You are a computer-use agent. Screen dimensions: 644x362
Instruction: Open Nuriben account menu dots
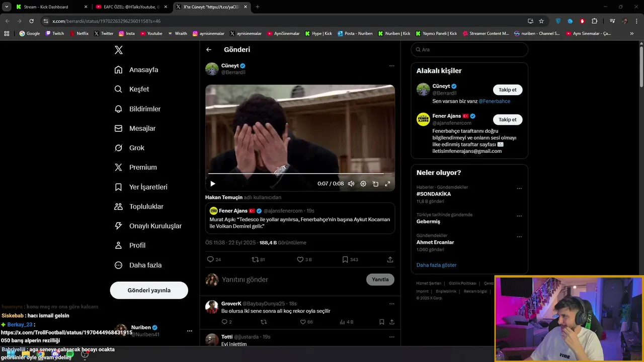point(189,331)
